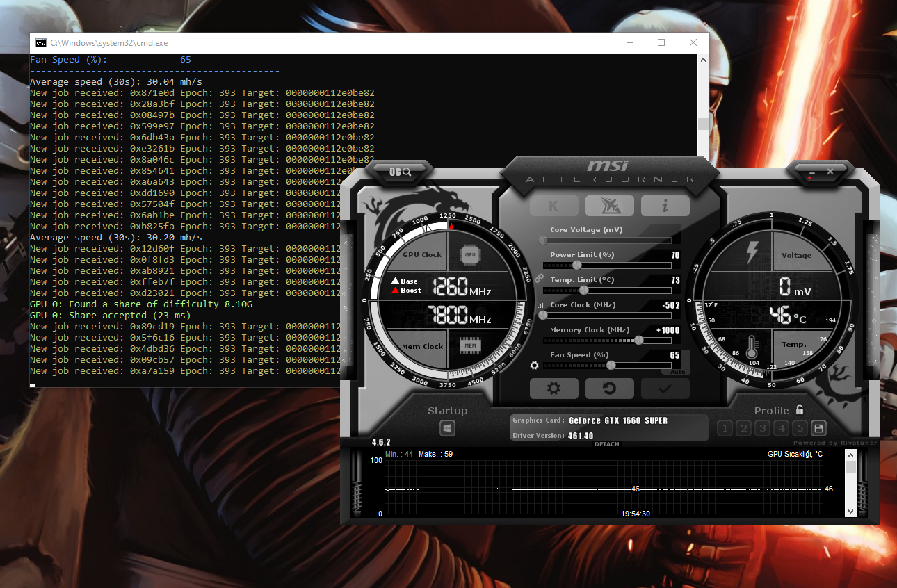Click the Power Limit value 70
This screenshot has width=897, height=588.
[x=675, y=255]
